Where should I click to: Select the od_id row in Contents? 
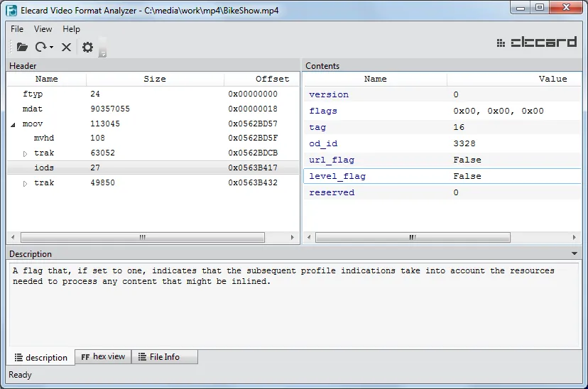coord(323,143)
